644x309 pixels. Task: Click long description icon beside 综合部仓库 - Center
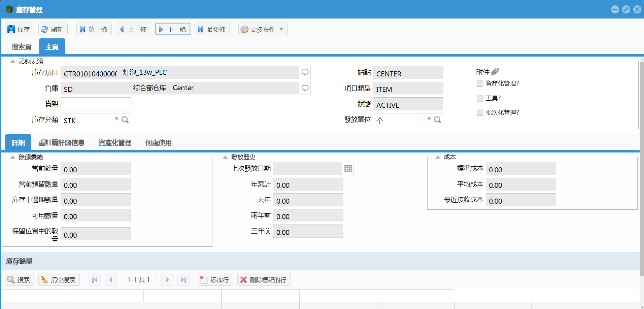click(305, 88)
